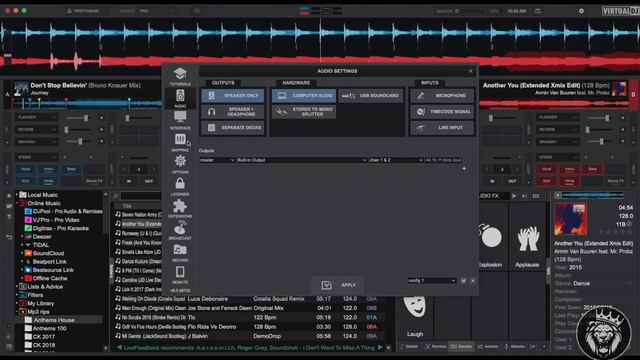This screenshot has height=360, width=640.
Task: Open Licenses padlock section
Action: [180, 187]
